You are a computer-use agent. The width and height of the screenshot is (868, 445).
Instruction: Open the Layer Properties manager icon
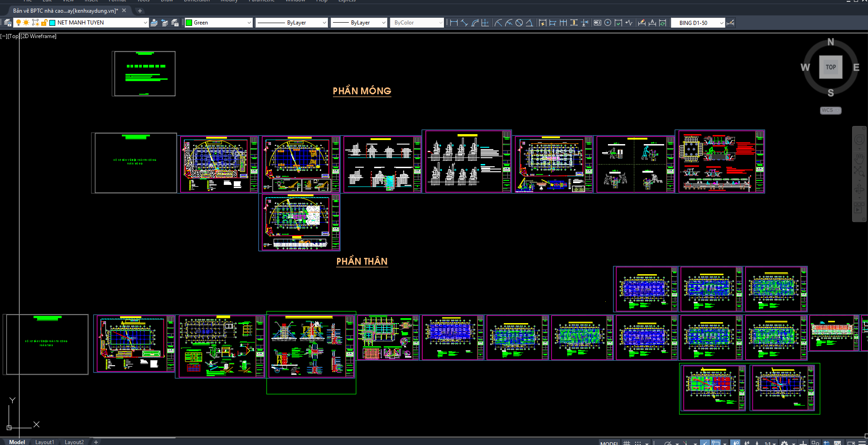coord(7,23)
